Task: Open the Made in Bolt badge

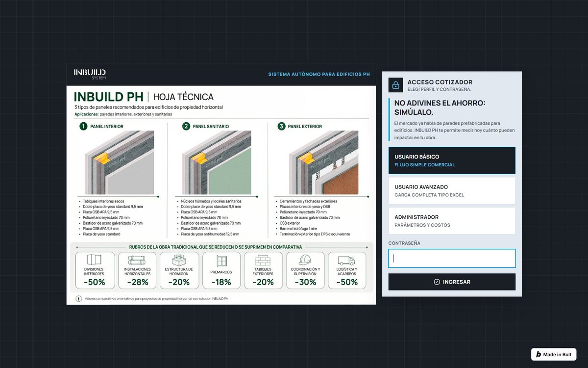Action: [x=554, y=354]
